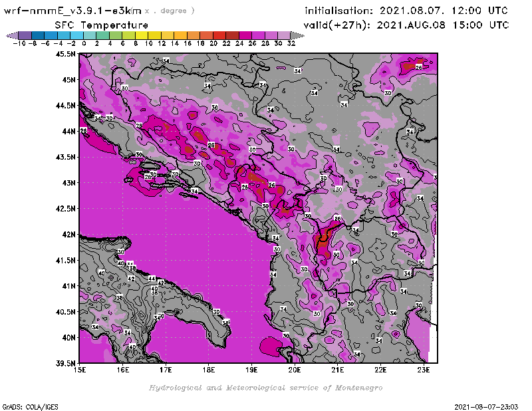Screen dimensions: 532x411
Task: Click the '21E' longitude label
Action: click(337, 370)
